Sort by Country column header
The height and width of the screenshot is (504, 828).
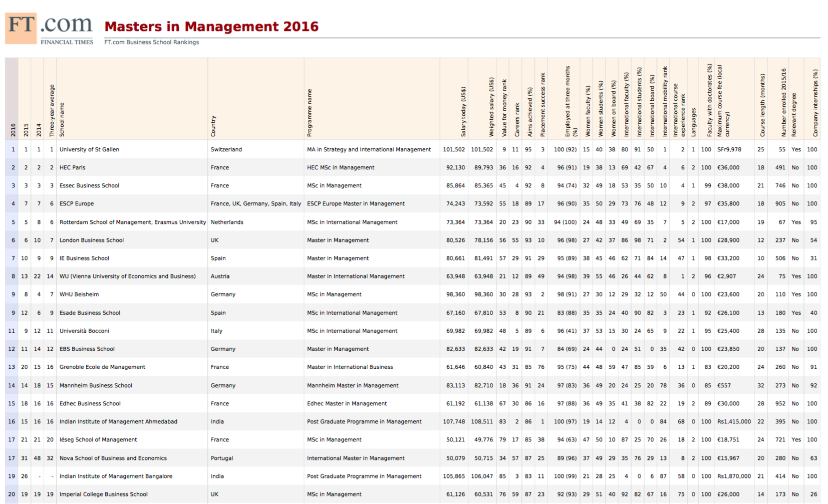point(213,126)
